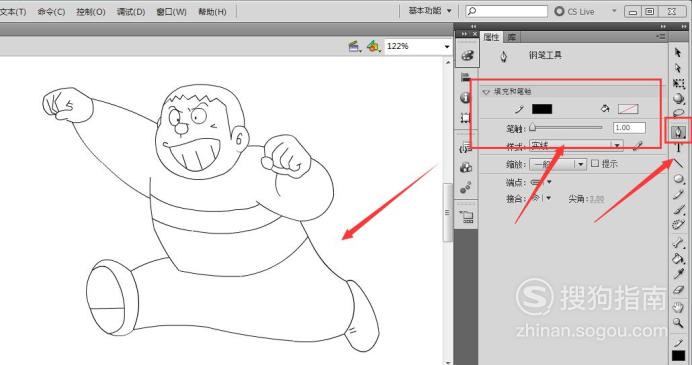Viewport: 692px width, 365px height.
Task: Open the 文本(T) menu
Action: point(13,12)
